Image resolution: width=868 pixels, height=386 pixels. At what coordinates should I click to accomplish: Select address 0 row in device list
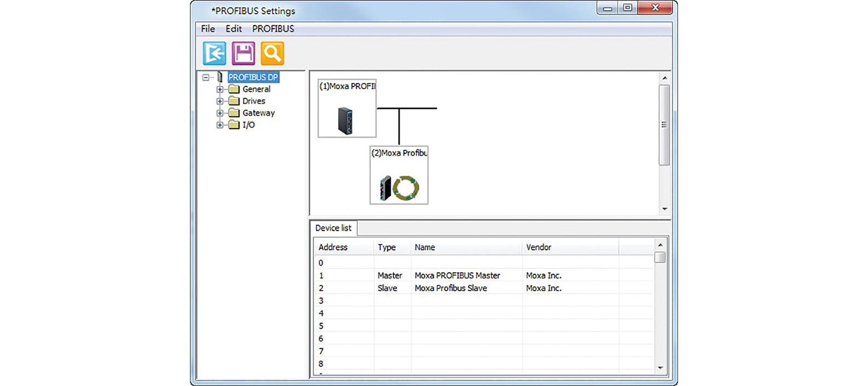click(484, 263)
